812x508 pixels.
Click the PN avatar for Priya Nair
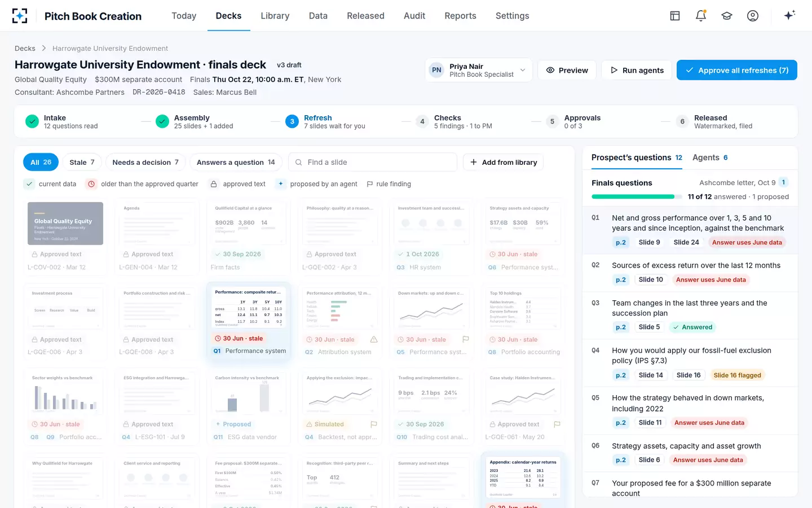coord(436,70)
